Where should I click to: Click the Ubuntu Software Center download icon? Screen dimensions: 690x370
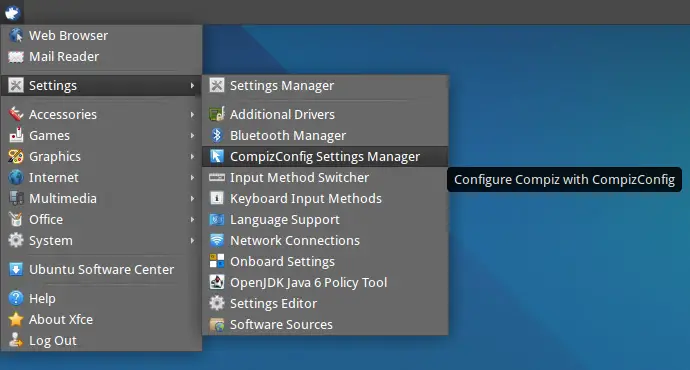pyautogui.click(x=16, y=269)
